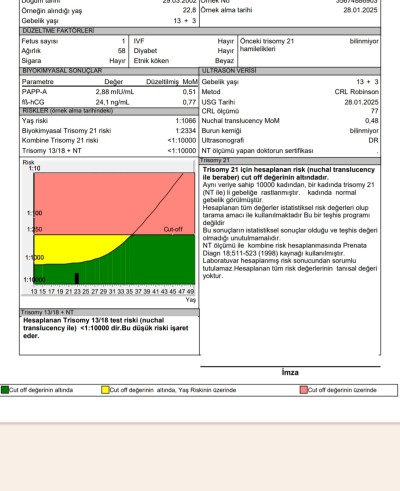Select 'bilinmiyor' in Burun kemiği row
Image resolution: width=400 pixels, height=491 pixels.
364,131
